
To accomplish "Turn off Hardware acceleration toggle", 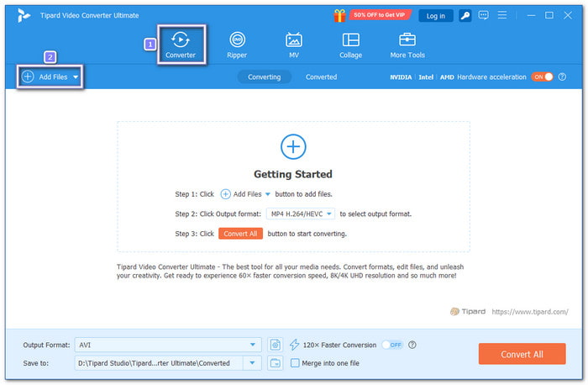I will (x=542, y=76).
